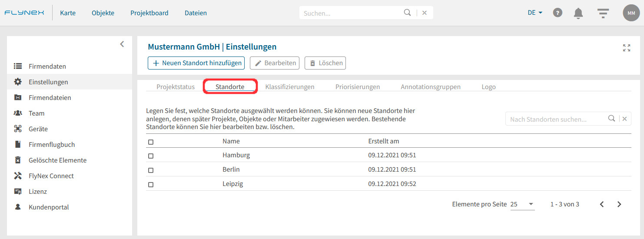Check the Berlin row checkbox
The height and width of the screenshot is (239, 644).
tap(151, 170)
